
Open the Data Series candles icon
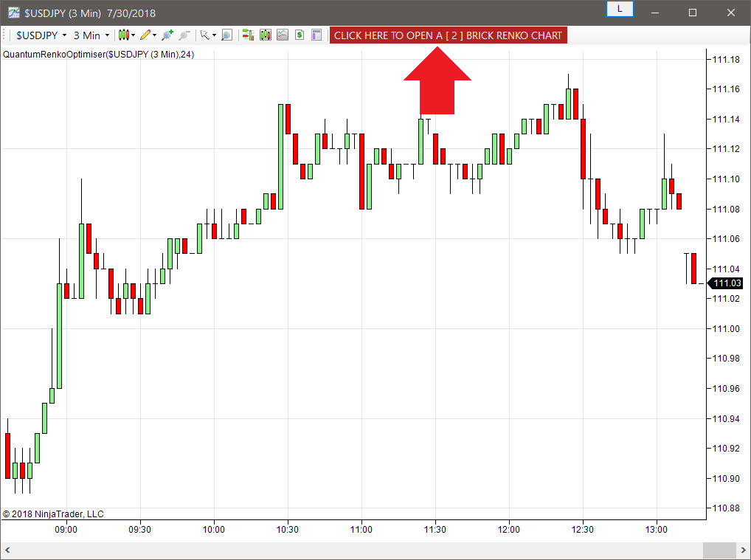(266, 35)
